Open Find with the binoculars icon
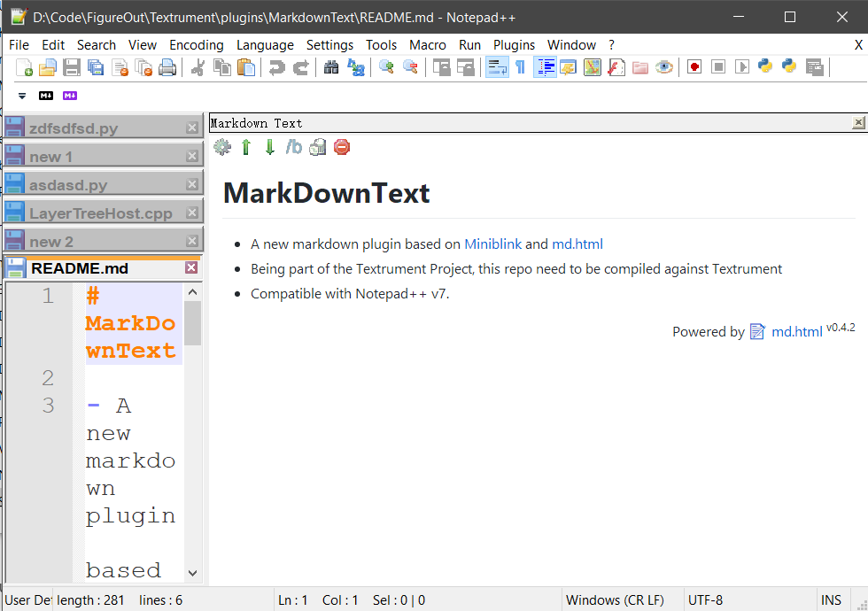Screen dimensions: 868x611 click(331, 67)
